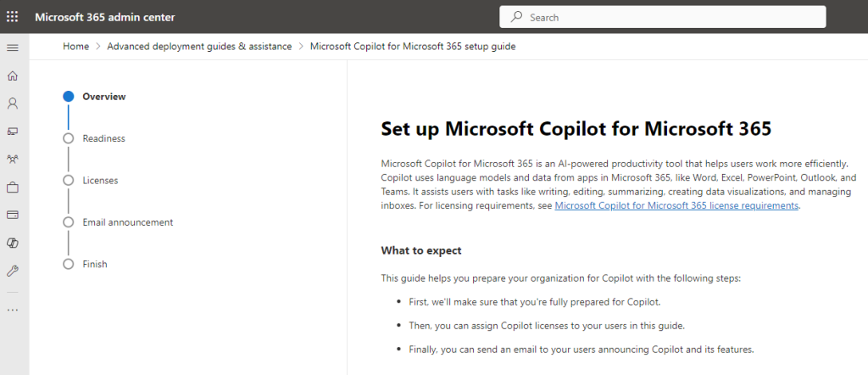Collapse the navigation menu hamburger icon
Viewport: 868px width, 375px height.
click(12, 48)
